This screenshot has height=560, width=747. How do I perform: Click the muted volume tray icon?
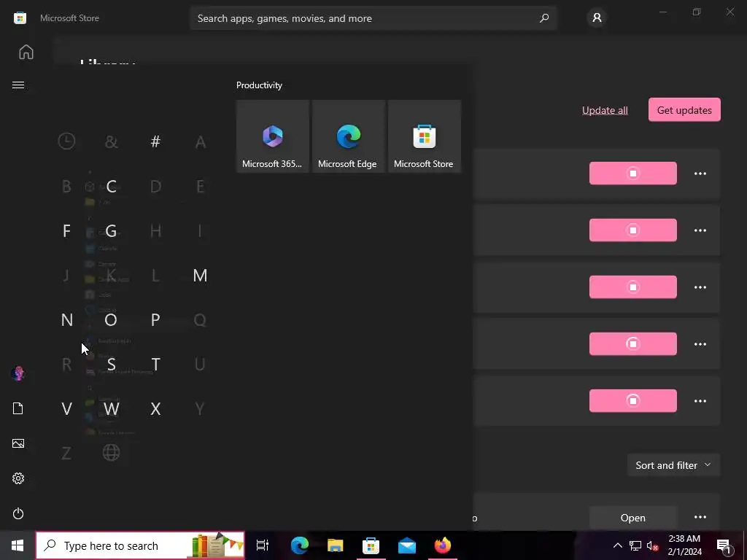(652, 545)
